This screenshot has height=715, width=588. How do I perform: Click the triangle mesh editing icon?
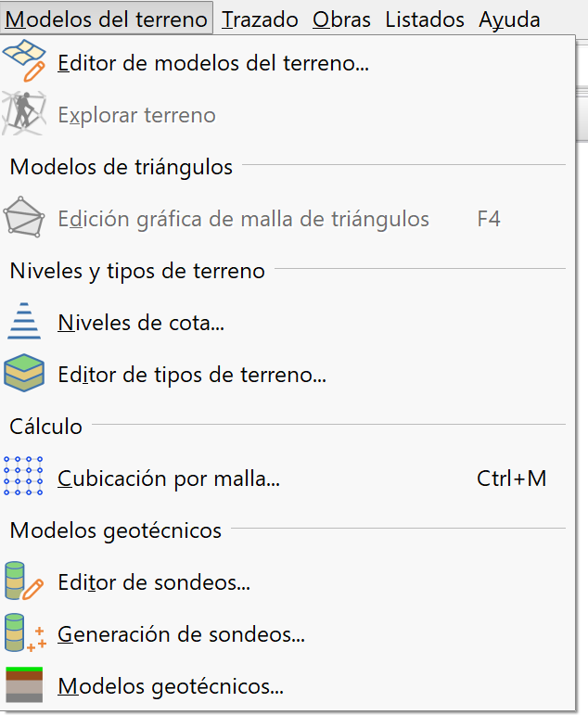[x=24, y=219]
